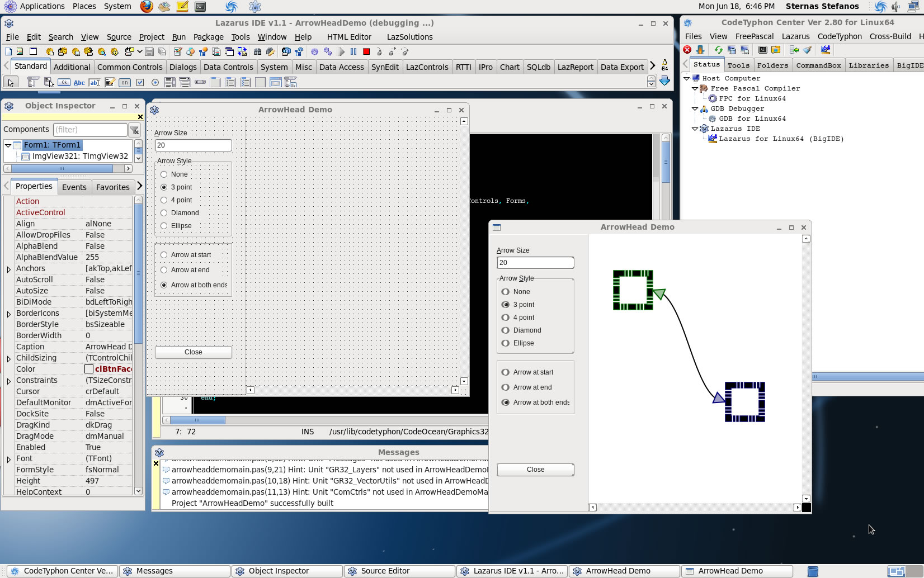Click the Pause debugging icon
This screenshot has width=924, height=578.
coord(353,51)
